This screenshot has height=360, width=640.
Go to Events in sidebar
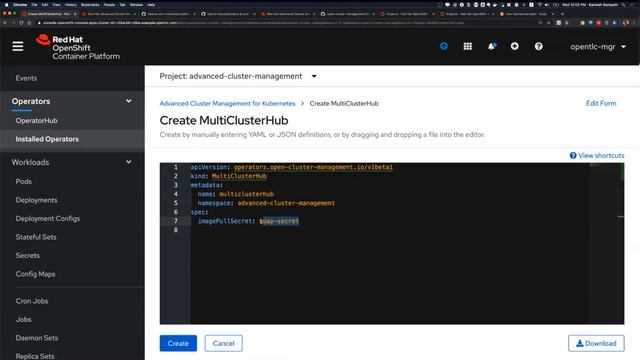[26, 78]
